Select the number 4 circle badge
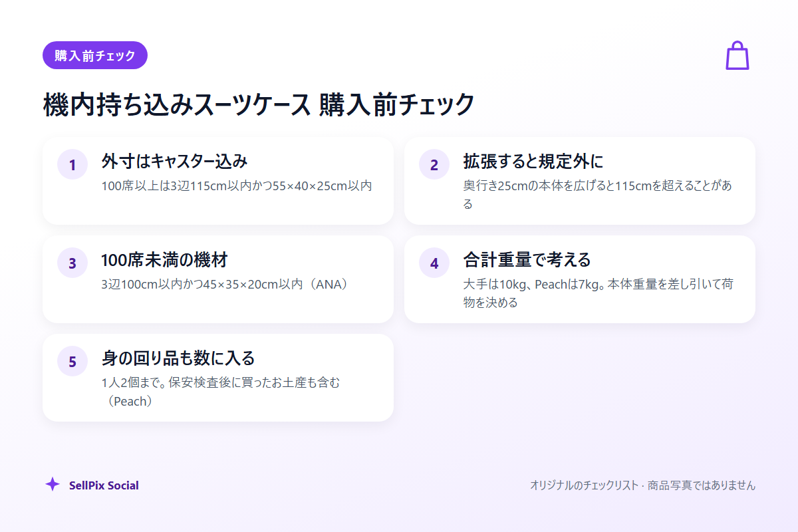 point(434,263)
